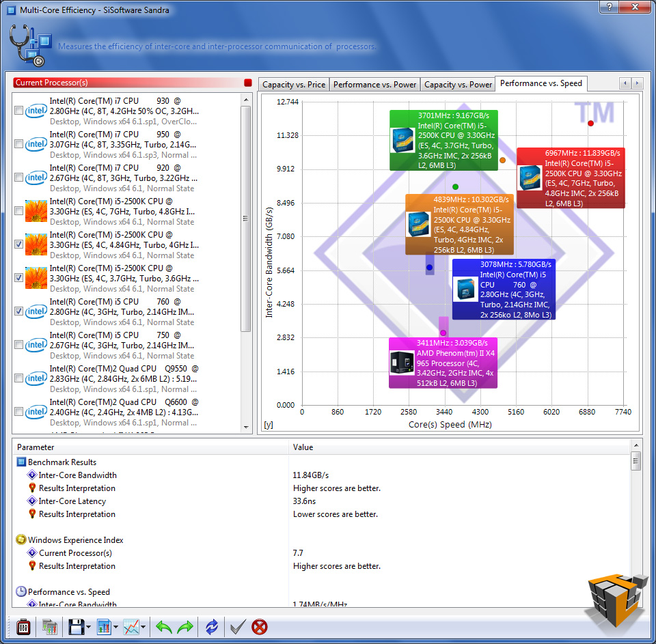Click the Intel logo of Core i7 930
Viewport: 656px width, 644px height.
point(36,111)
